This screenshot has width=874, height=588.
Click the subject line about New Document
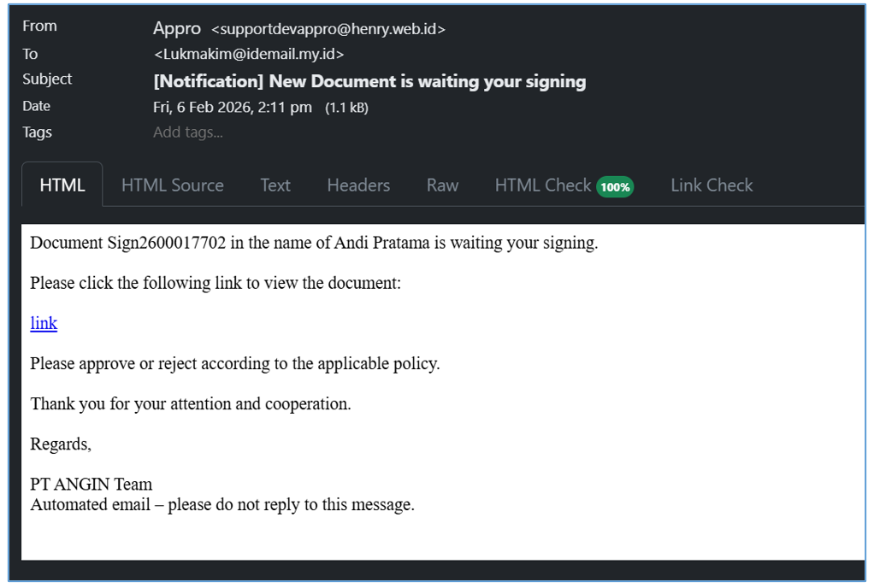tap(369, 82)
